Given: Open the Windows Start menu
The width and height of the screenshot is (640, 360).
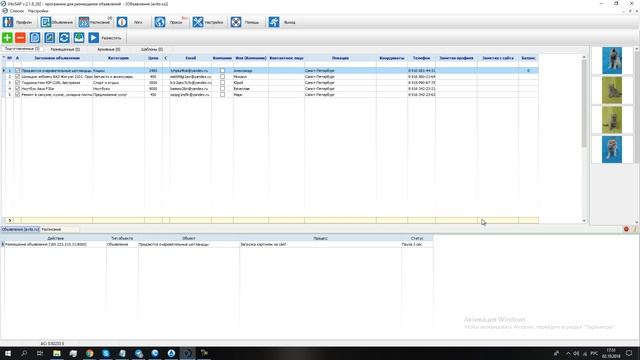Looking at the screenshot, I should tap(7, 353).
